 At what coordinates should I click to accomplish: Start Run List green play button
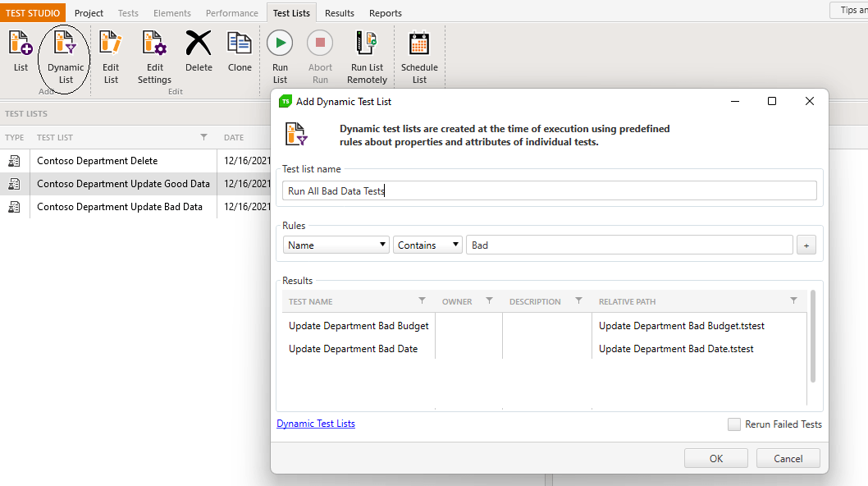tap(280, 43)
